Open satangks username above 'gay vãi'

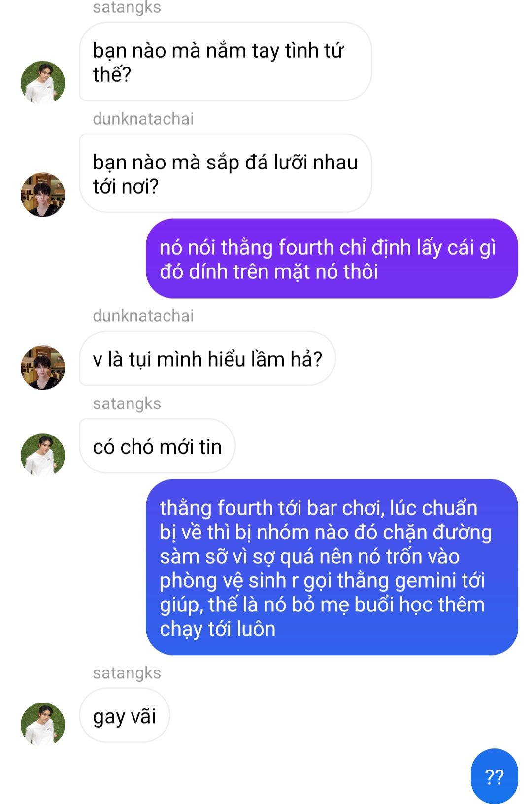coord(127,673)
